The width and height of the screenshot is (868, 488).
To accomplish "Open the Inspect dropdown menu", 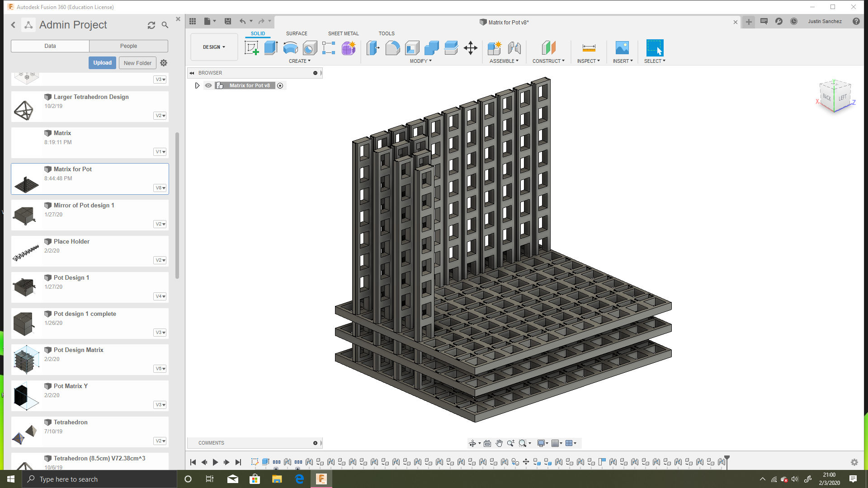I will pos(589,61).
